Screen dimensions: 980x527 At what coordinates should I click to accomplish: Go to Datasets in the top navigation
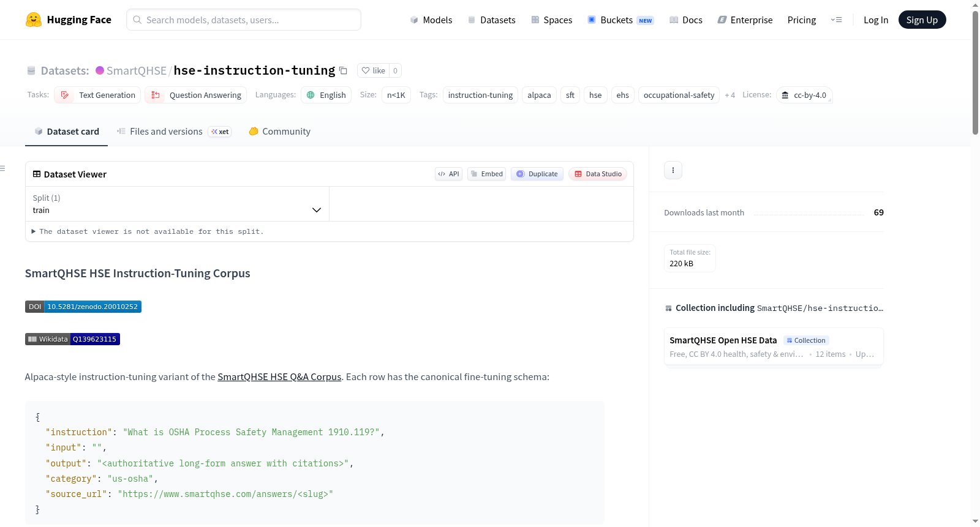tap(491, 20)
